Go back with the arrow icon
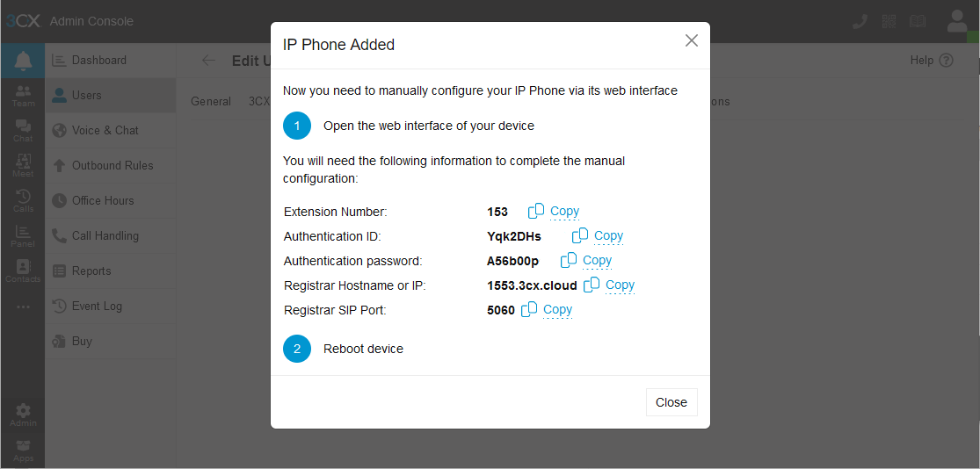The image size is (980, 469). click(x=208, y=61)
